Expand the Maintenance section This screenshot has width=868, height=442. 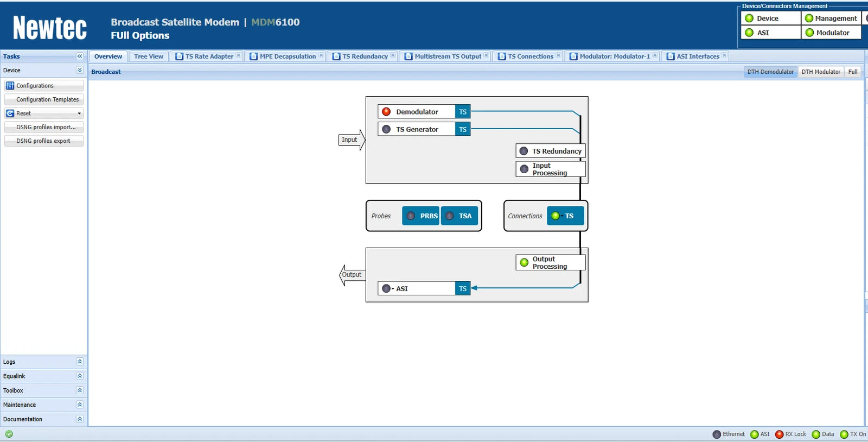[x=80, y=405]
